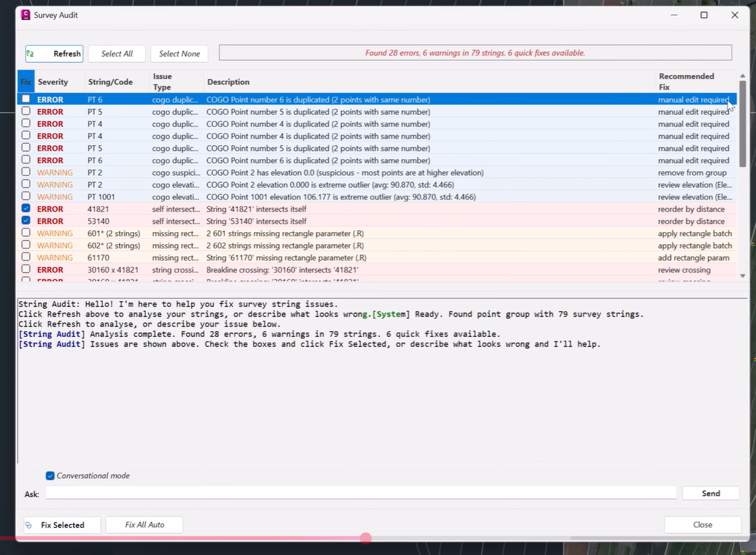The image size is (756, 555).
Task: Close the Survey Audit window with X
Action: coord(734,15)
